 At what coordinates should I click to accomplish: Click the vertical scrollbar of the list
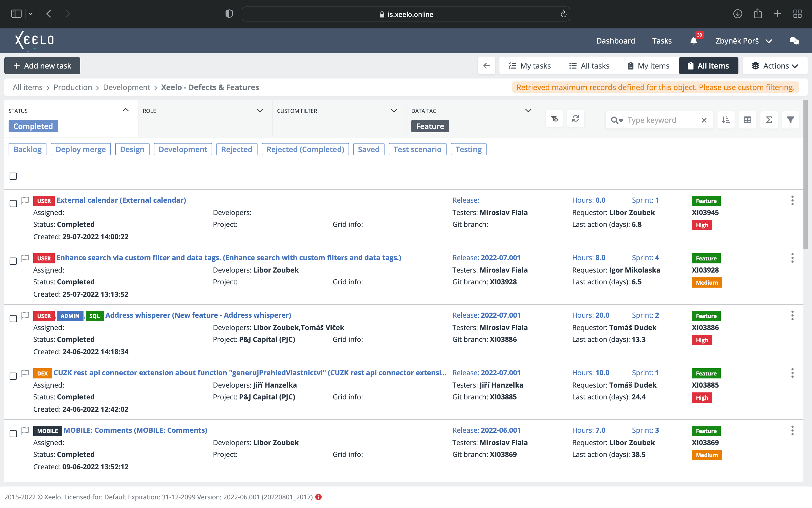[x=806, y=174]
